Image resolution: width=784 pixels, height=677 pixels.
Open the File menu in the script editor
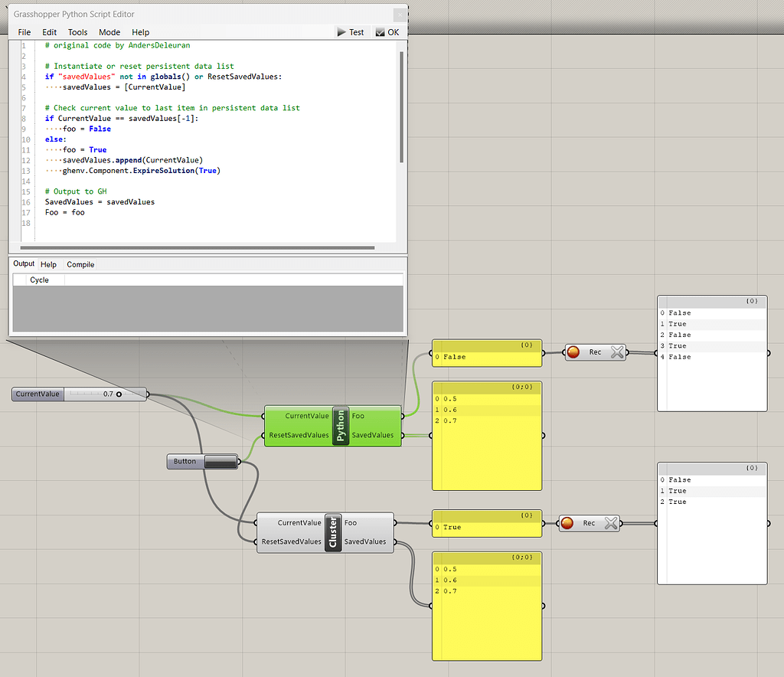point(24,32)
